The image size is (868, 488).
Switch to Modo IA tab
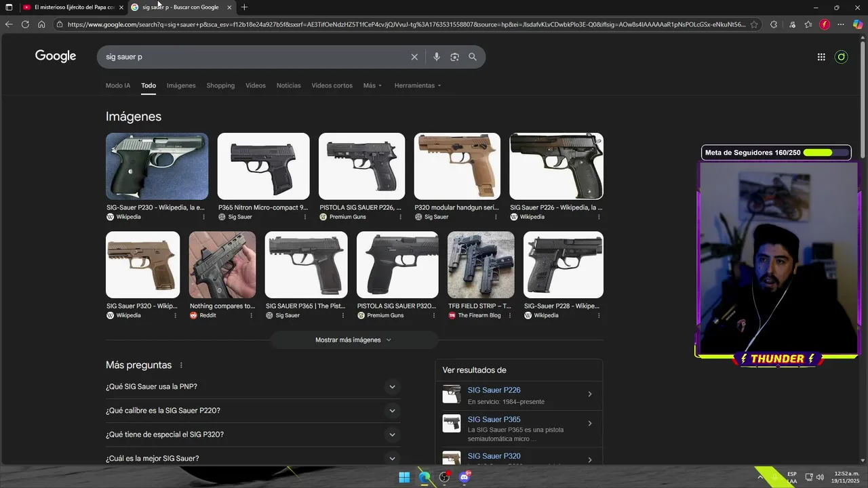point(118,85)
